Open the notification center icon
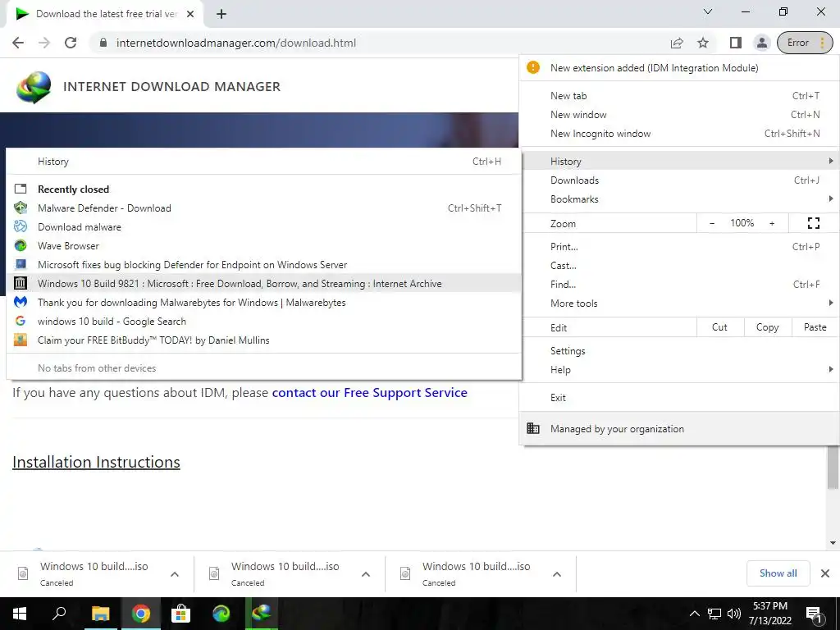Viewport: 840px width, 630px height. point(815,614)
